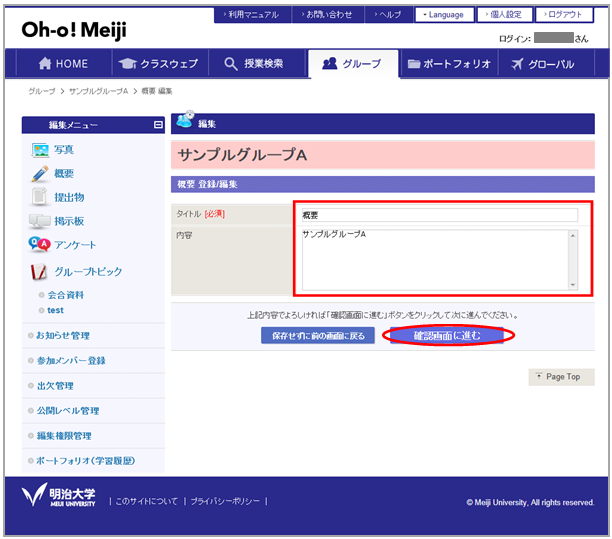The width and height of the screenshot is (612, 539).
Task: Open ヘルプ link
Action: 389,15
